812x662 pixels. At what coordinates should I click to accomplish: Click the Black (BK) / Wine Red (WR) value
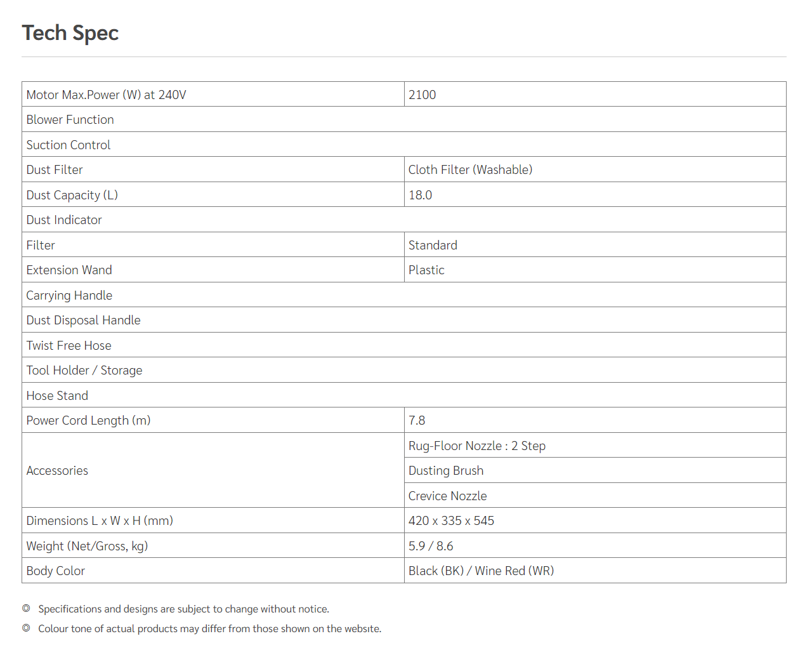[x=481, y=571]
